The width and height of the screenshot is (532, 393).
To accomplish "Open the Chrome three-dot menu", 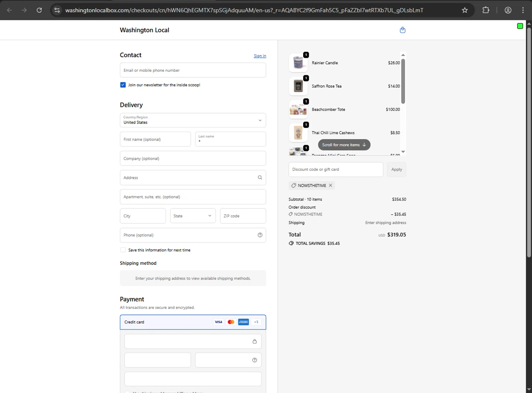I will pos(523,10).
